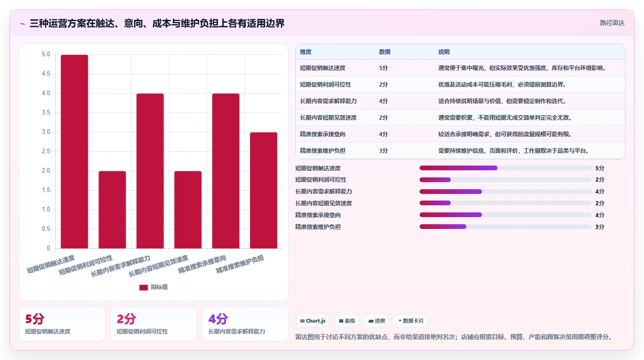Click the 说明 column header
644x360 pixels.
(444, 52)
